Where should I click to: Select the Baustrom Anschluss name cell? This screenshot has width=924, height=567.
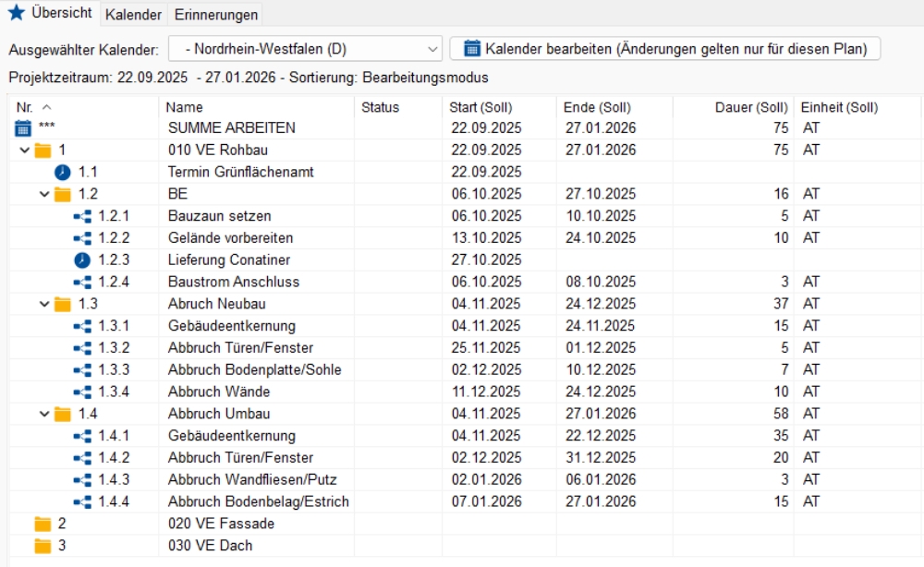pos(256,282)
